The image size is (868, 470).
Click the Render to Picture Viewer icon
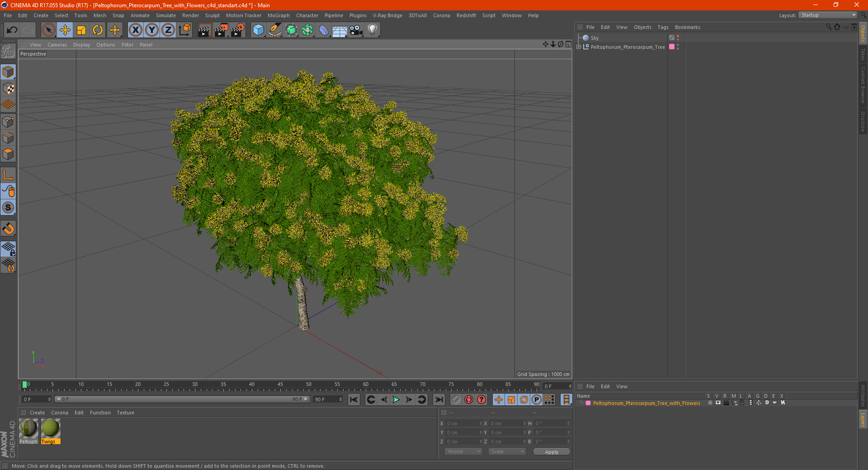click(221, 30)
